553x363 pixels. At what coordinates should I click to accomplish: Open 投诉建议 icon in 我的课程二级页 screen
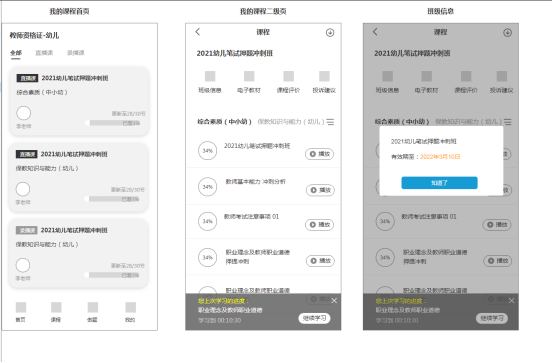point(324,76)
